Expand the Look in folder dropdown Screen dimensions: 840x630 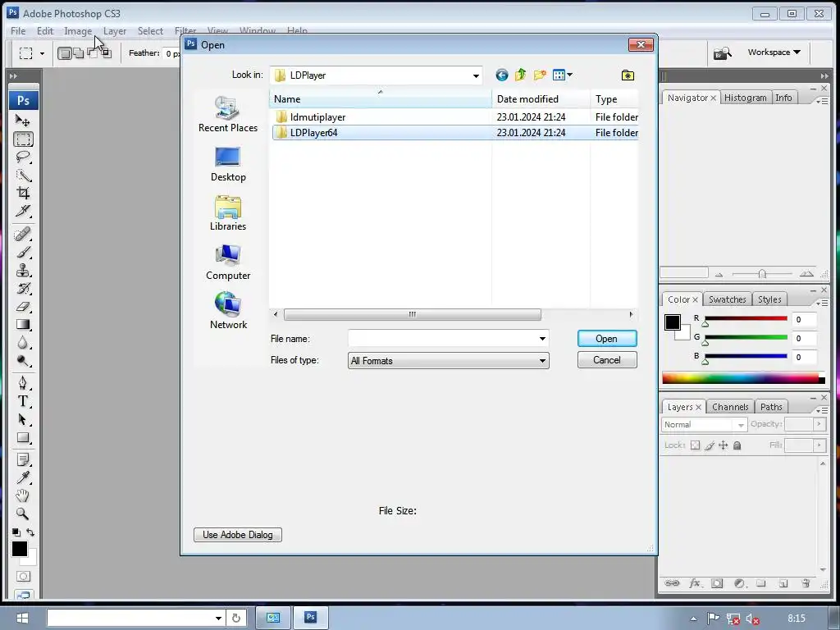pyautogui.click(x=476, y=75)
